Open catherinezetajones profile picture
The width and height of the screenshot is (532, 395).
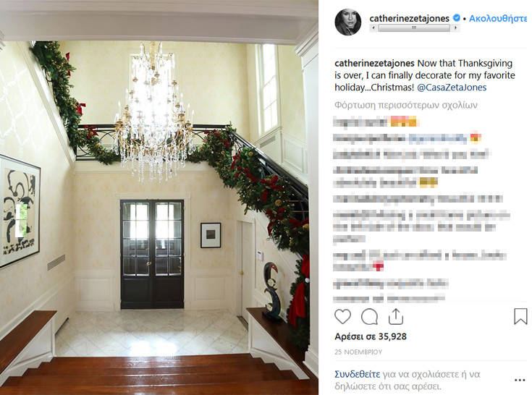[348, 22]
